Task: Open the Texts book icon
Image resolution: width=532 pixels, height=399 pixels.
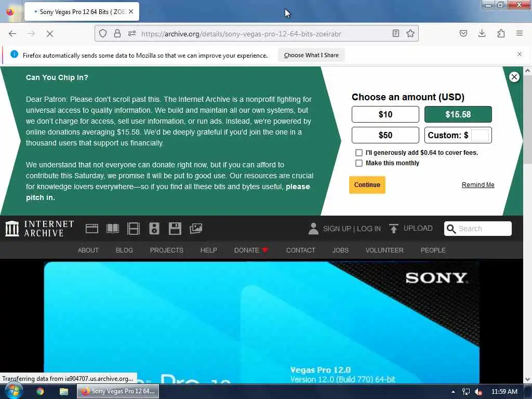Action: [x=113, y=229]
